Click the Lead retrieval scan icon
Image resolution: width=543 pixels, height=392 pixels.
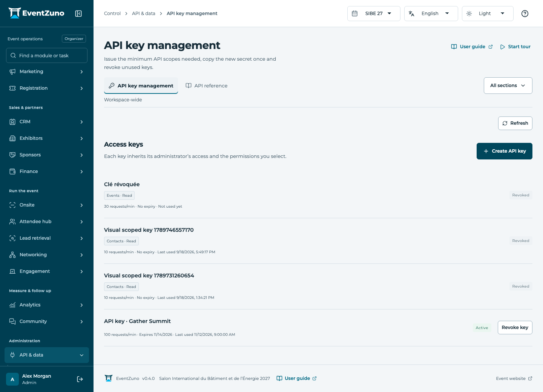(12, 238)
